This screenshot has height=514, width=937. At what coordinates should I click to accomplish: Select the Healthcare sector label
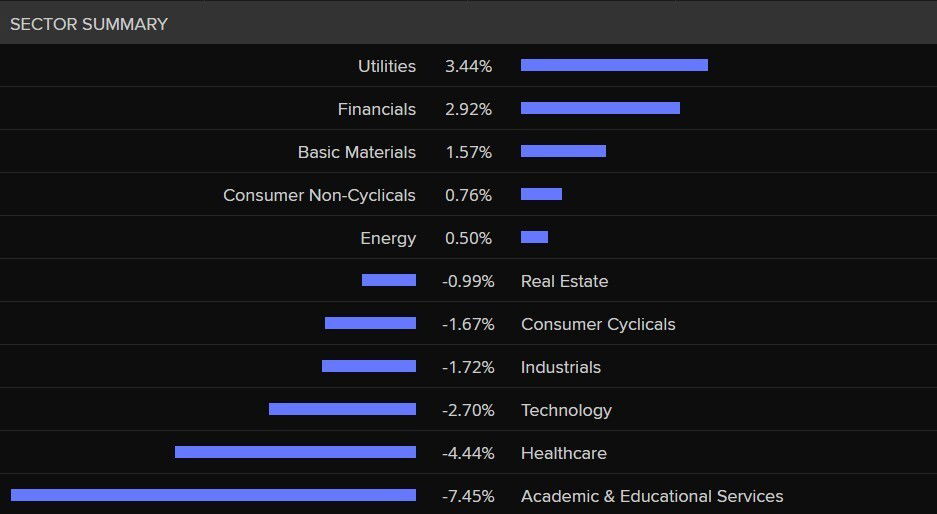pos(564,453)
